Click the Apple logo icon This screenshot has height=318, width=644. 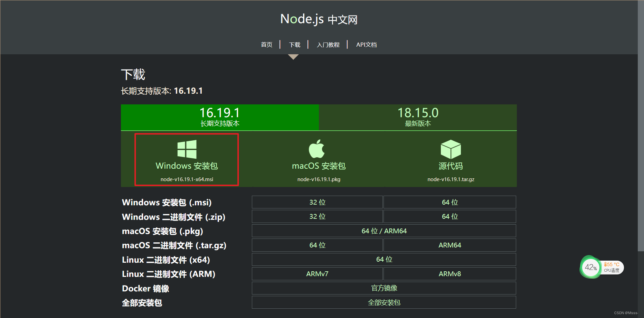tap(317, 149)
